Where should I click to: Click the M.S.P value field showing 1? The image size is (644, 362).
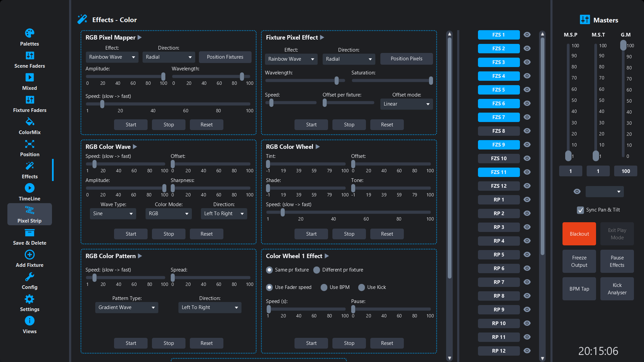tap(571, 171)
